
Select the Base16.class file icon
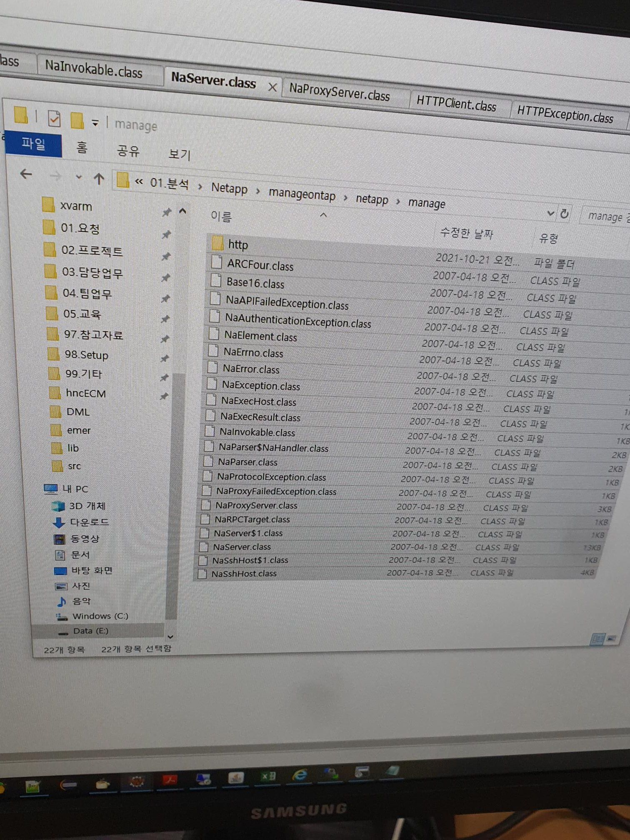216,280
